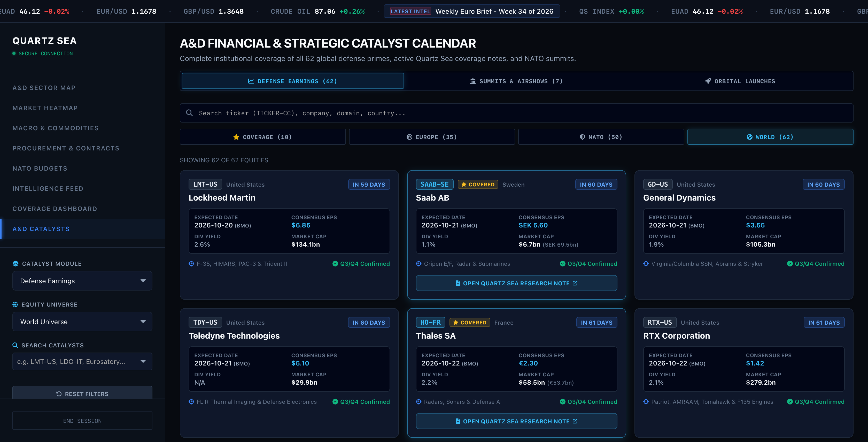Click the chart icon in Defense Earnings tab

tap(251, 81)
